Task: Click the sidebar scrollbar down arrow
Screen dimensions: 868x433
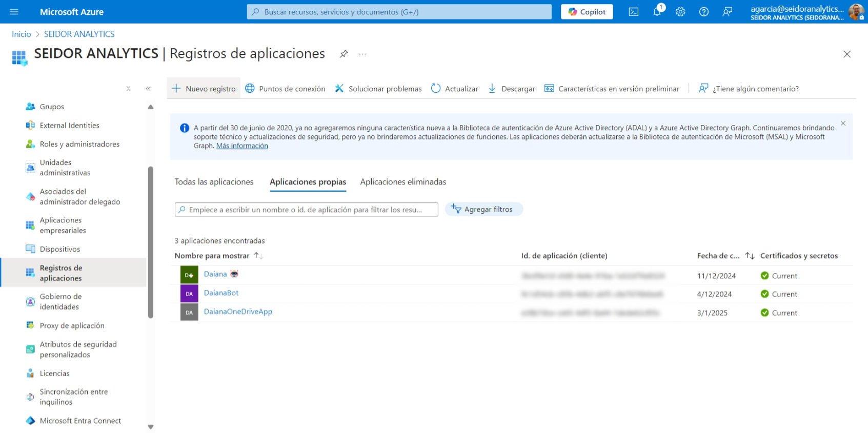Action: click(x=151, y=426)
